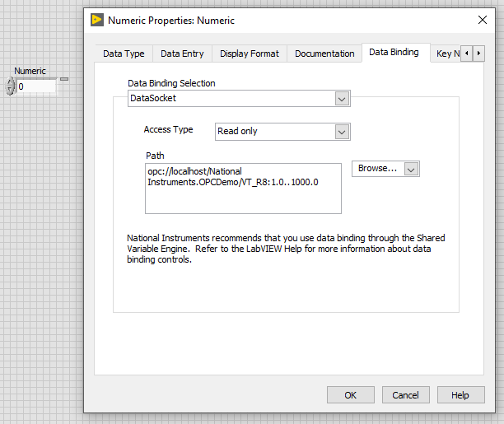Viewport: 504px width, 424px height.
Task: Click the Cancel button
Action: coord(405,395)
